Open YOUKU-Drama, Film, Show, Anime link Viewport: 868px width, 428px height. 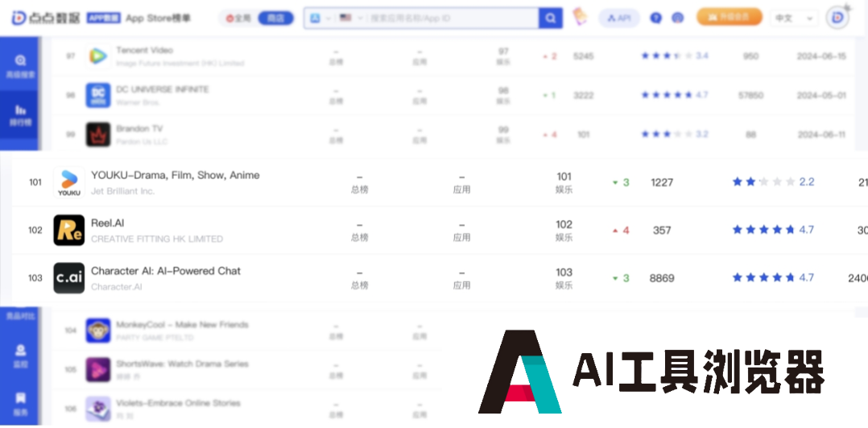click(176, 175)
